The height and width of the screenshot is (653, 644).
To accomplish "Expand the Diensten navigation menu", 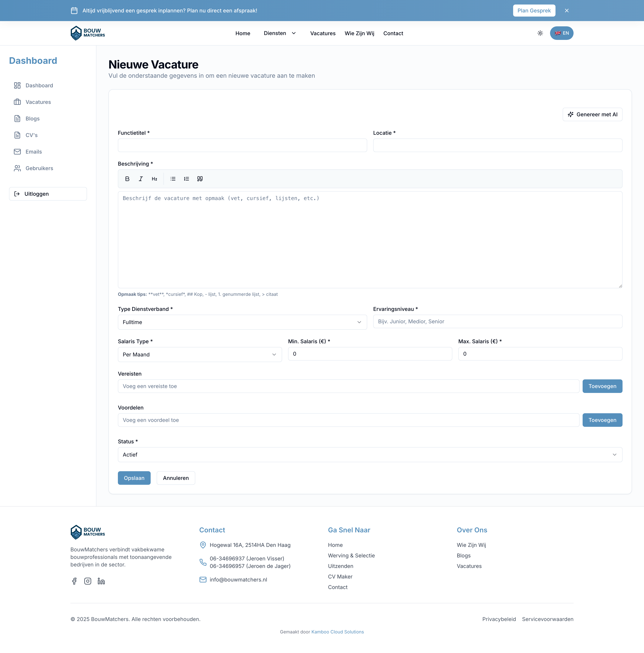I will click(280, 33).
